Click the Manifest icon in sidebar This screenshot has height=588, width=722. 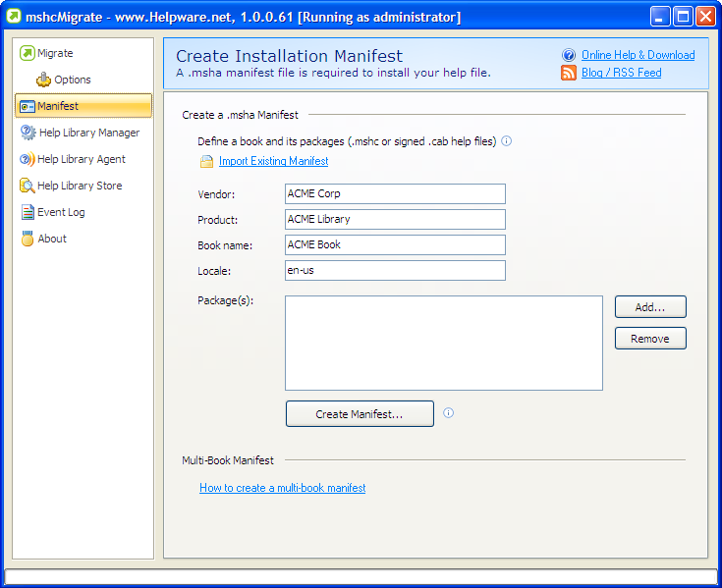pos(28,106)
